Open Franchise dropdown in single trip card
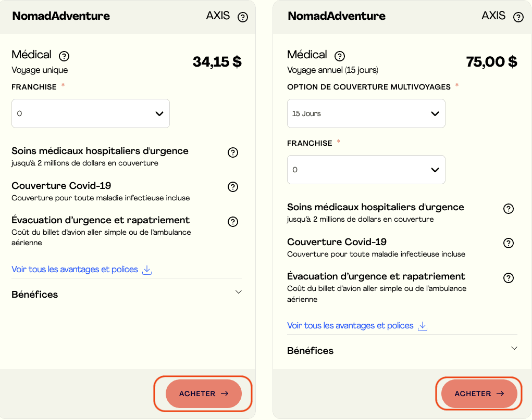This screenshot has width=532, height=420. pos(91,113)
